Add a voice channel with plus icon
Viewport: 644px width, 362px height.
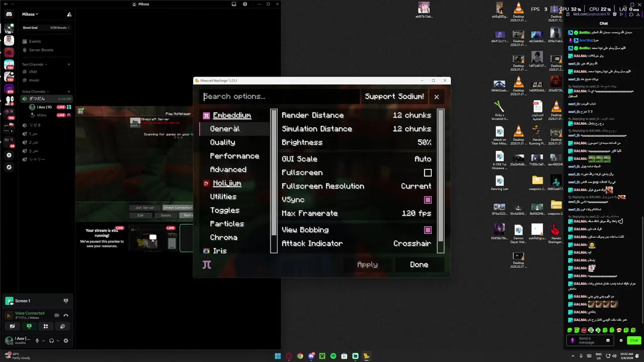(69, 92)
